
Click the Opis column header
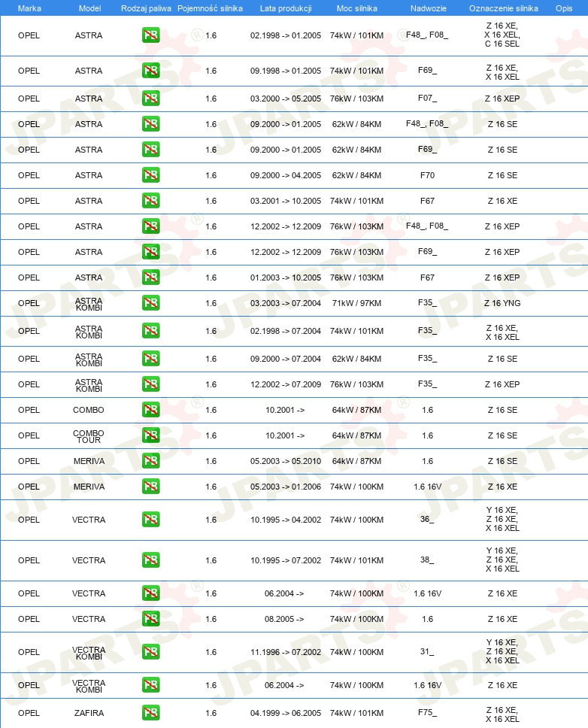coord(564,8)
